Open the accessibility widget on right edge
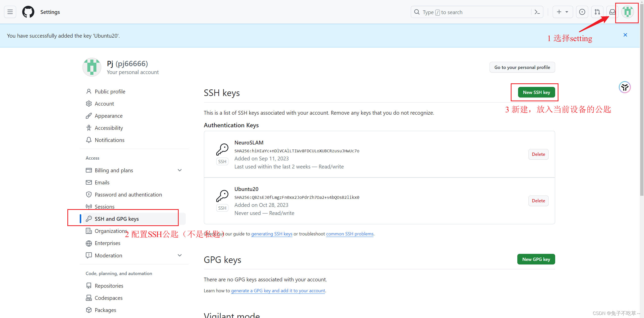Screen dimensions: 644x318 tap(625, 87)
